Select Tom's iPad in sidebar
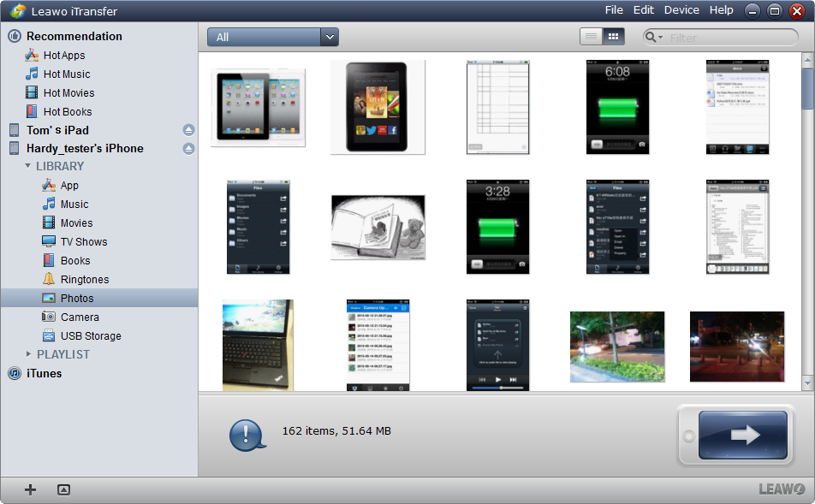 click(57, 130)
